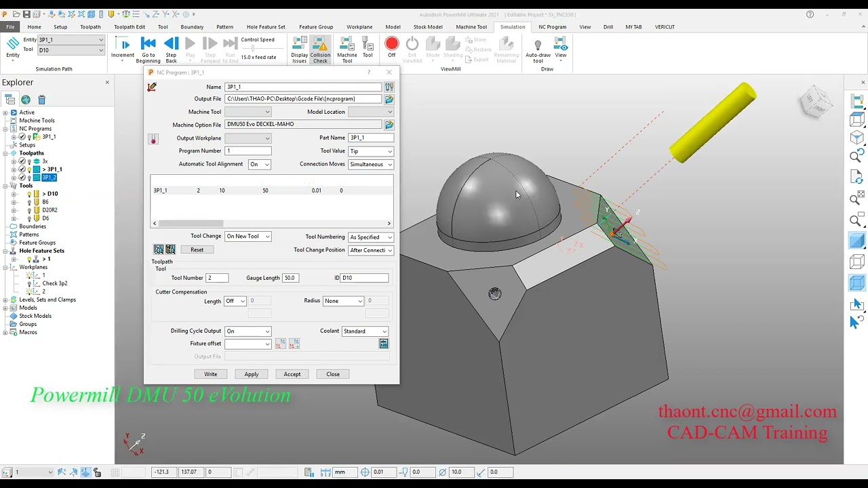
Task: Toggle lightbulb of workplane Check 3p2
Action: click(x=29, y=283)
